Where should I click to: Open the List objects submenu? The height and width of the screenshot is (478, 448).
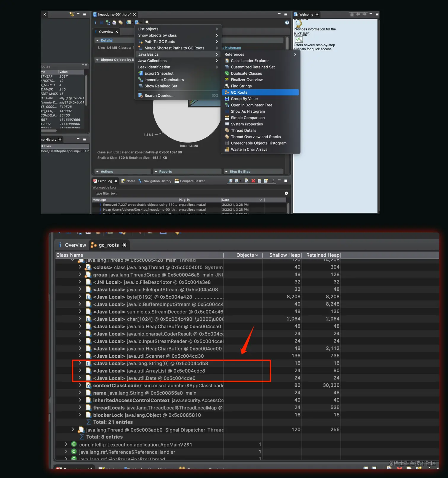pyautogui.click(x=178, y=29)
